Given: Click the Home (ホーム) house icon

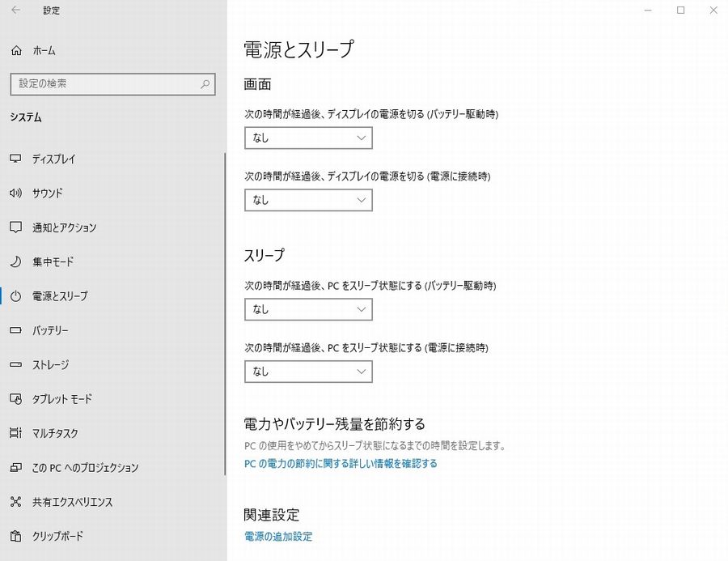Looking at the screenshot, I should pos(16,50).
